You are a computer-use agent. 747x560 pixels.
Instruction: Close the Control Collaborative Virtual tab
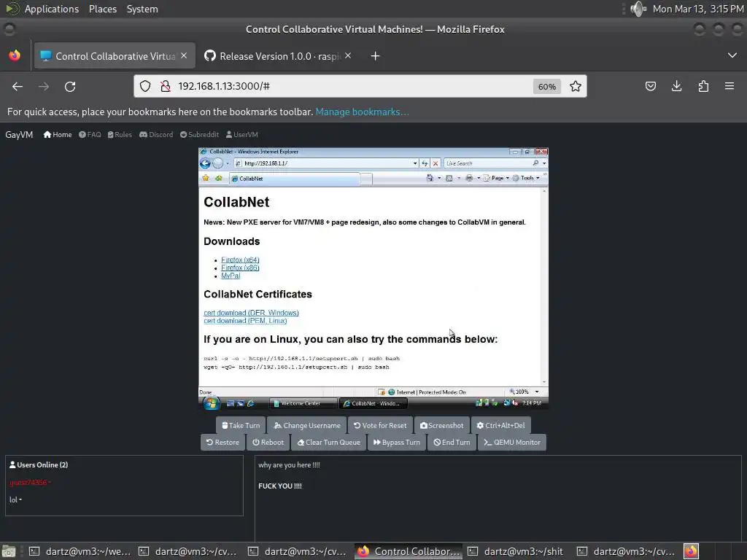tap(184, 55)
